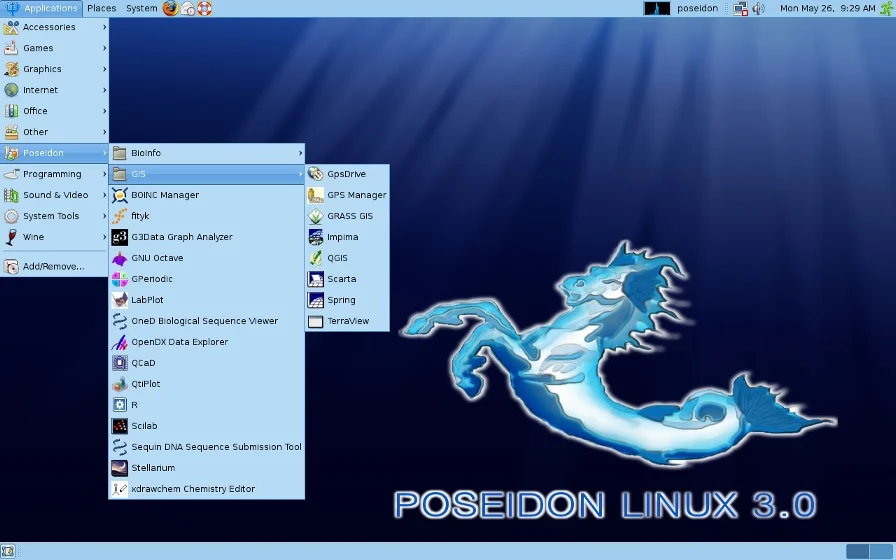Choose Add/Remove... entry
This screenshot has height=560, width=896.
(54, 266)
